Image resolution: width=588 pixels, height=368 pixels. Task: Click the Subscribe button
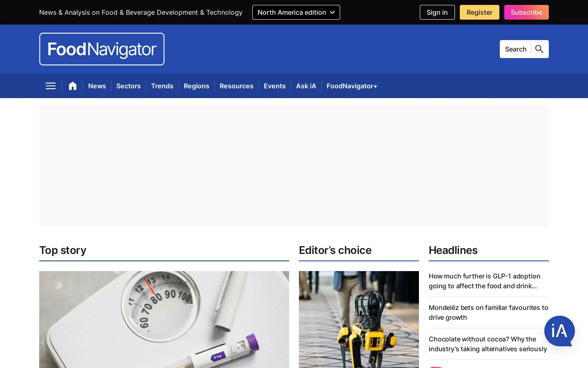click(526, 12)
